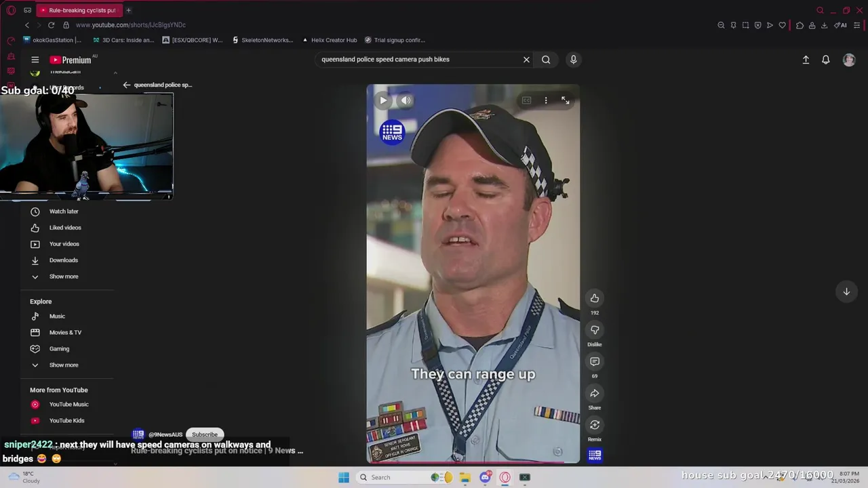Viewport: 868px width, 488px height.
Task: Open Helix Creator Hub bookmark
Action: point(330,40)
